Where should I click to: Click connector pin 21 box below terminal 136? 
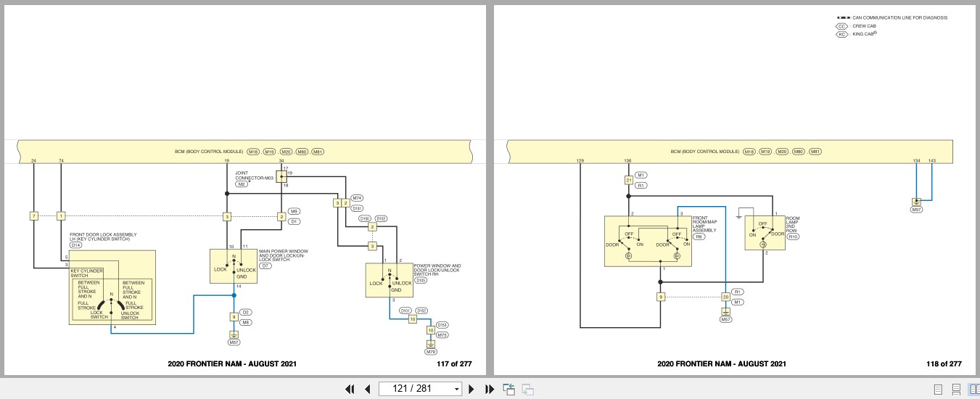(x=627, y=180)
